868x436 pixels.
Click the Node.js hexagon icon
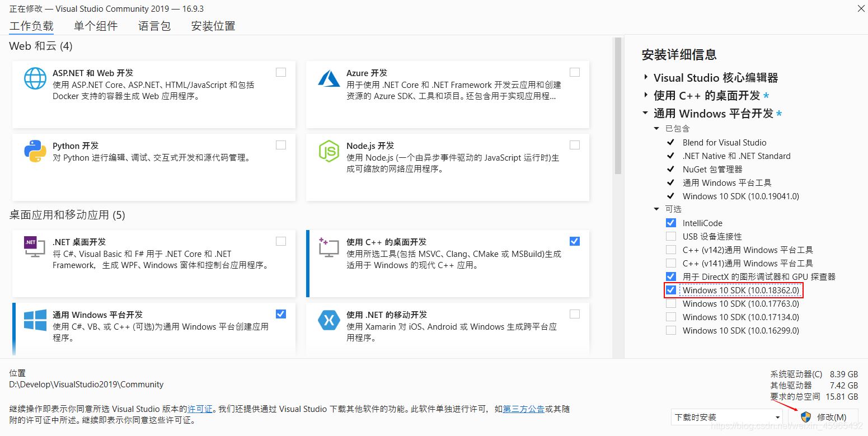click(x=329, y=151)
